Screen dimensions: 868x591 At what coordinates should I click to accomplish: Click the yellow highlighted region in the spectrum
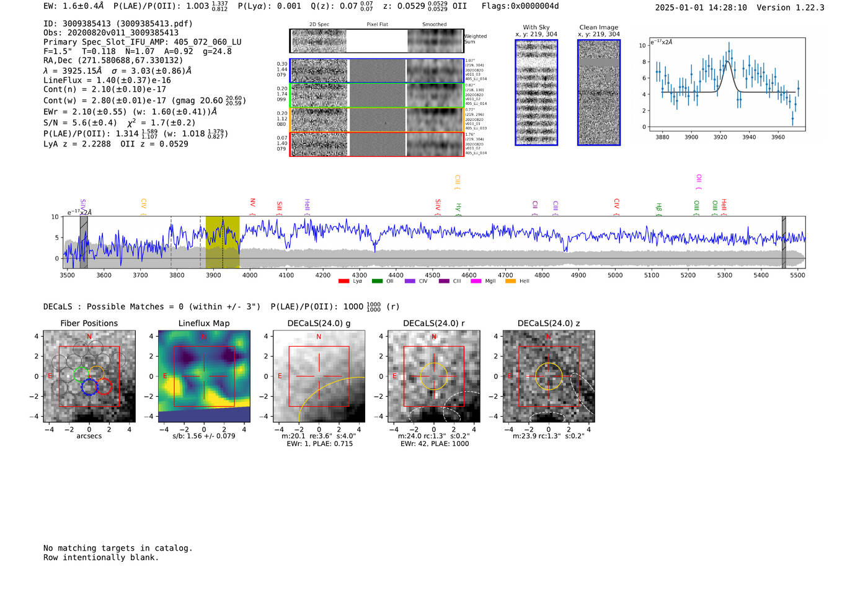pos(223,242)
